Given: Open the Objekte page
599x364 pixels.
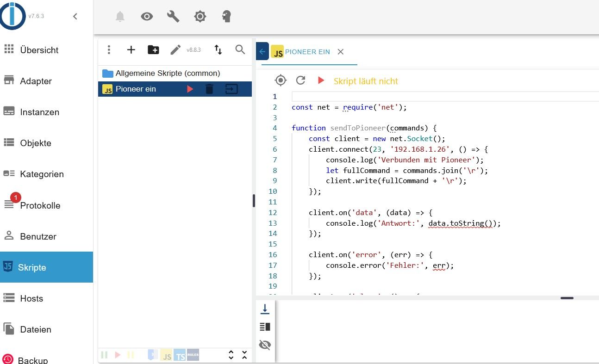Looking at the screenshot, I should click(46, 143).
